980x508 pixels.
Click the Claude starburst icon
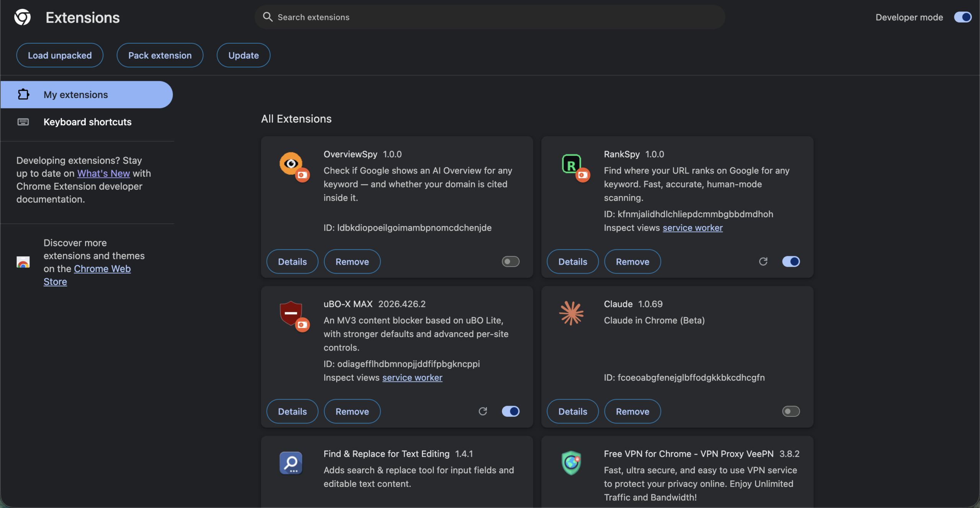pyautogui.click(x=571, y=313)
